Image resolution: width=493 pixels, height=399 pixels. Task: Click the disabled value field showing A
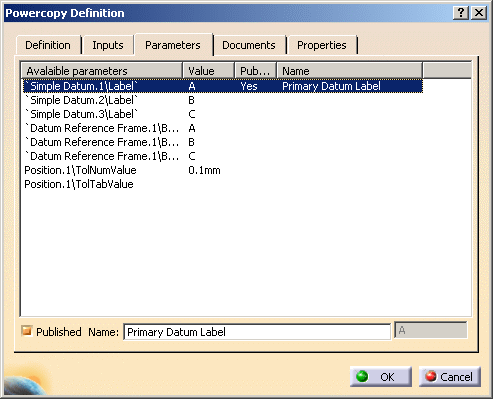coord(431,330)
